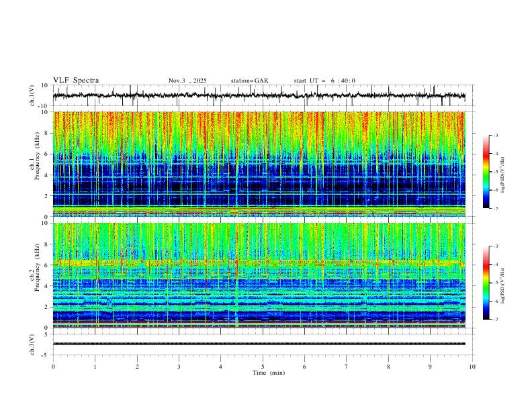Screen dimensions: 532x411
Task: Click the ch.1 "Frequency (kHz)" axis label
Action: [38, 156]
